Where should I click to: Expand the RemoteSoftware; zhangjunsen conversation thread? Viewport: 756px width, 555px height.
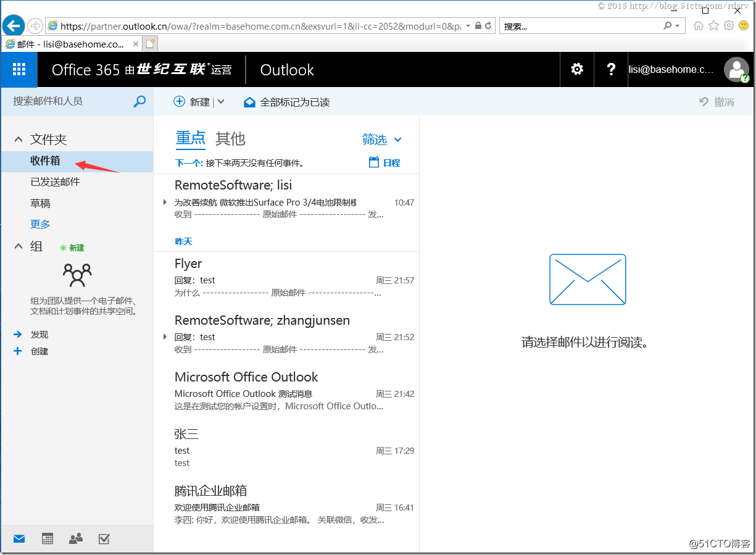point(165,336)
